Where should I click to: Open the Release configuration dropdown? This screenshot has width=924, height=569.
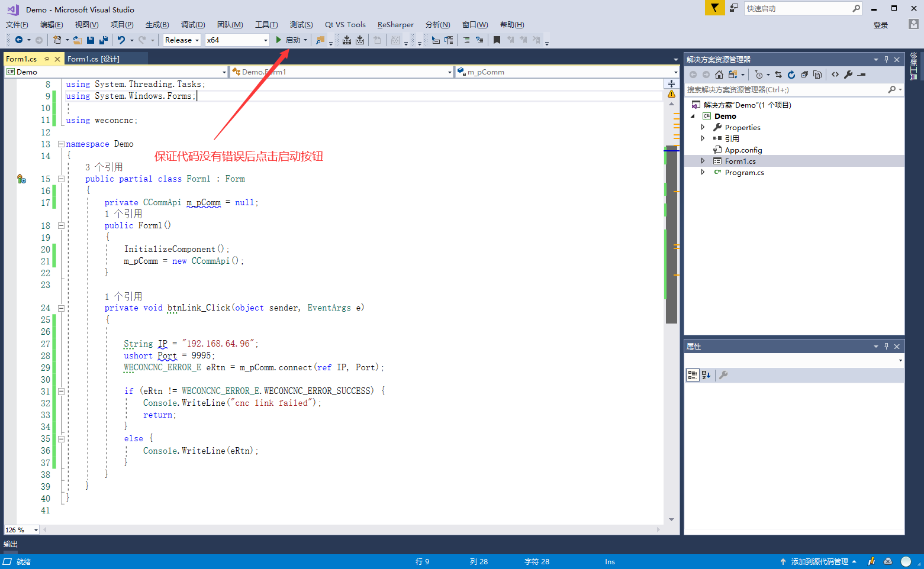pos(182,40)
